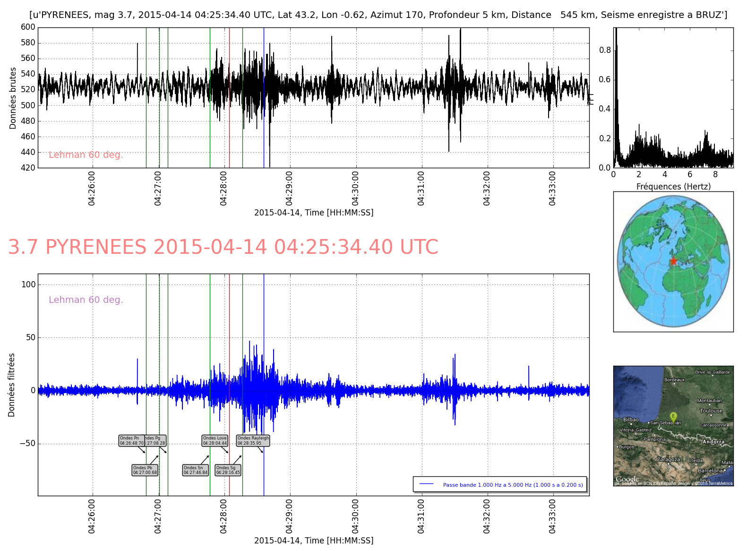Click the purple Lehman 60 deg. text
The width and height of the screenshot is (756, 551).
click(x=86, y=300)
